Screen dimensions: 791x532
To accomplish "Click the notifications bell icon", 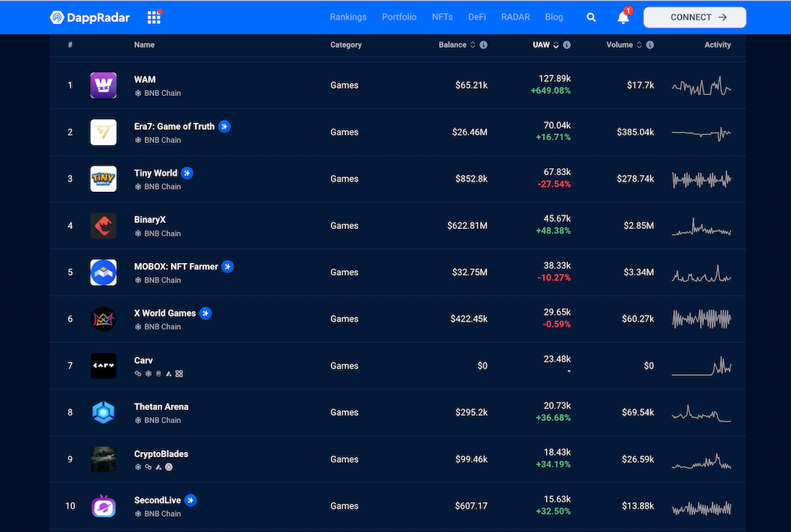I will point(623,17).
